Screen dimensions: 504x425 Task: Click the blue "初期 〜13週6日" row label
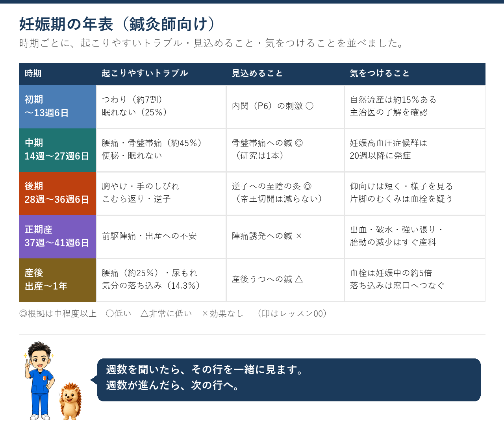pyautogui.click(x=57, y=107)
